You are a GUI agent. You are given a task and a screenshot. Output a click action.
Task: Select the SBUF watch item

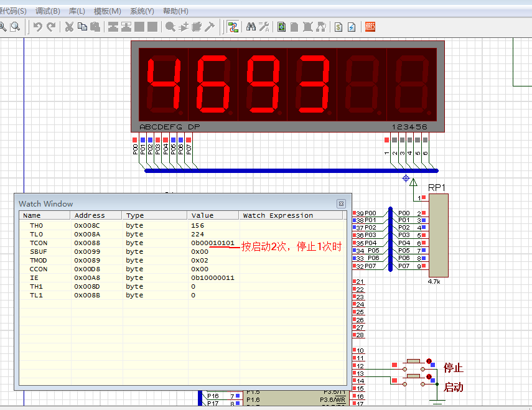pos(183,251)
